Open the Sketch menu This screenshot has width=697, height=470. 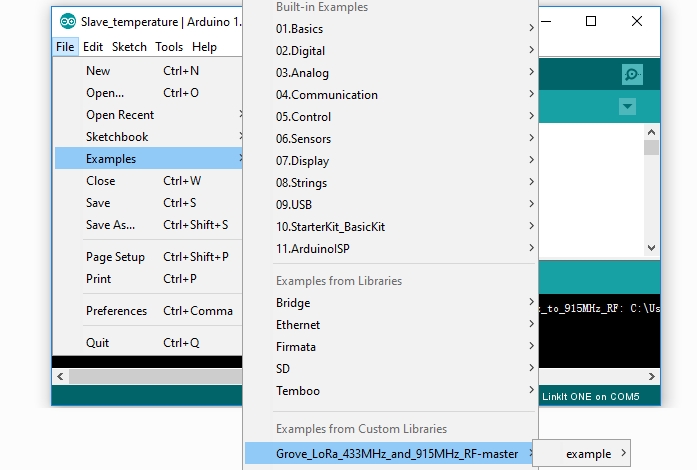(129, 47)
